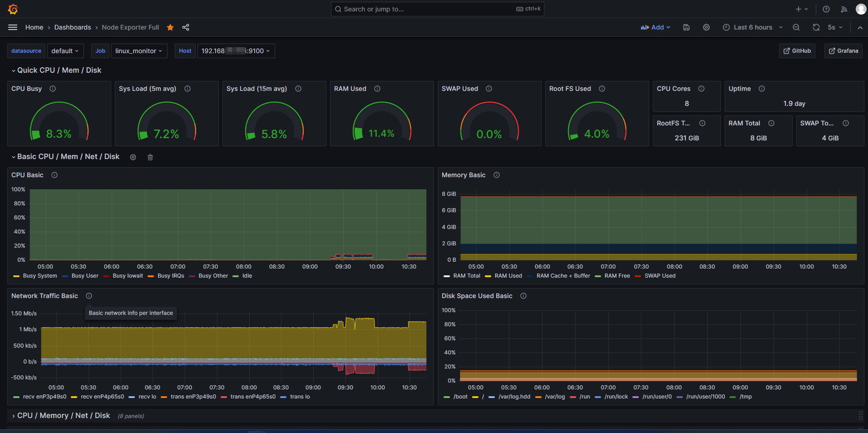This screenshot has width=868, height=433.
Task: Open the share dashboard icon
Action: (x=186, y=27)
